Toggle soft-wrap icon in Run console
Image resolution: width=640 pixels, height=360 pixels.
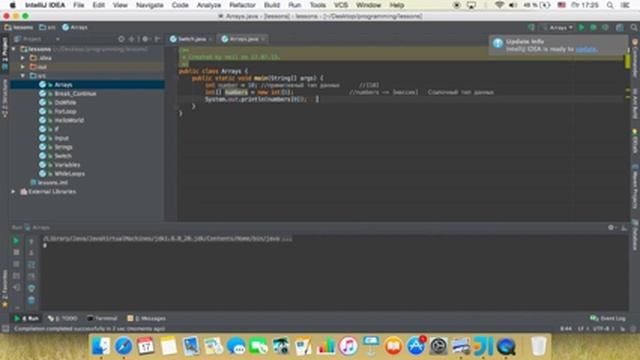pyautogui.click(x=31, y=264)
